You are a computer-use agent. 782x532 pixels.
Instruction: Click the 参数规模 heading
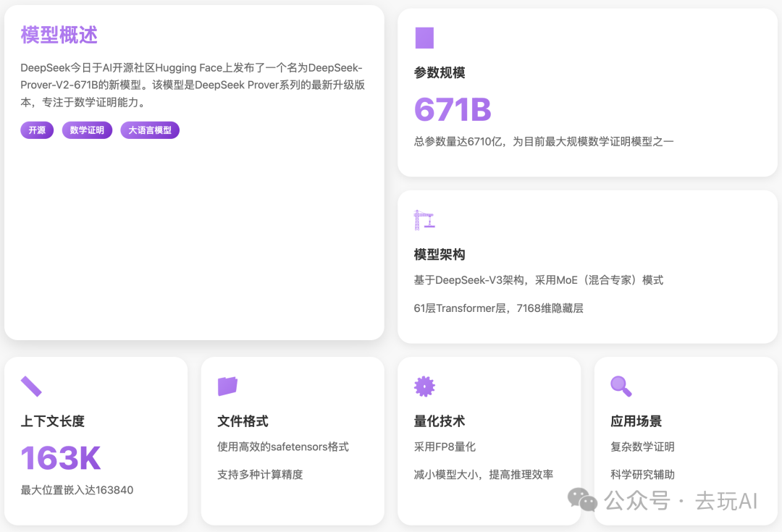[440, 73]
